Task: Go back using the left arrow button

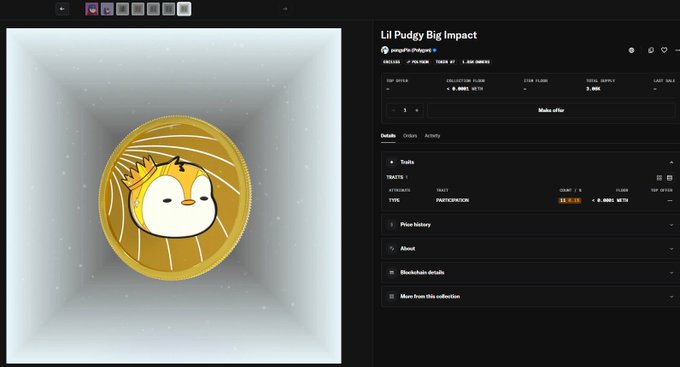Action: (62, 9)
